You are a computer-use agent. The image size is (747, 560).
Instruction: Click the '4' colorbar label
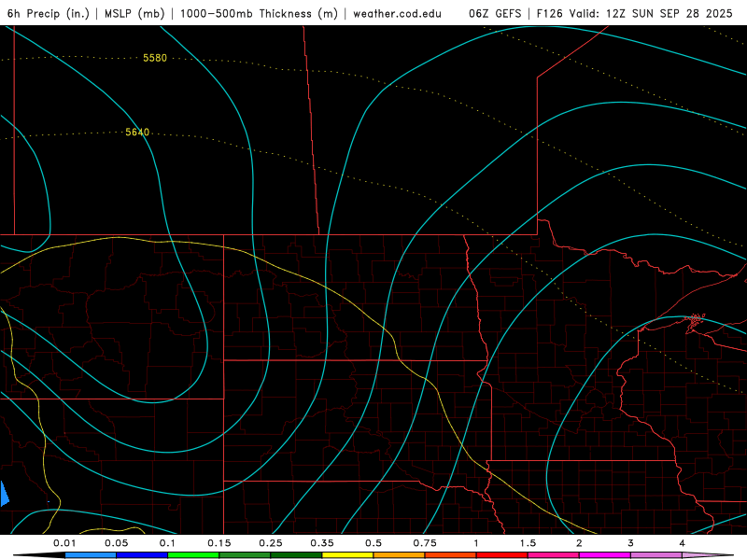tap(683, 543)
